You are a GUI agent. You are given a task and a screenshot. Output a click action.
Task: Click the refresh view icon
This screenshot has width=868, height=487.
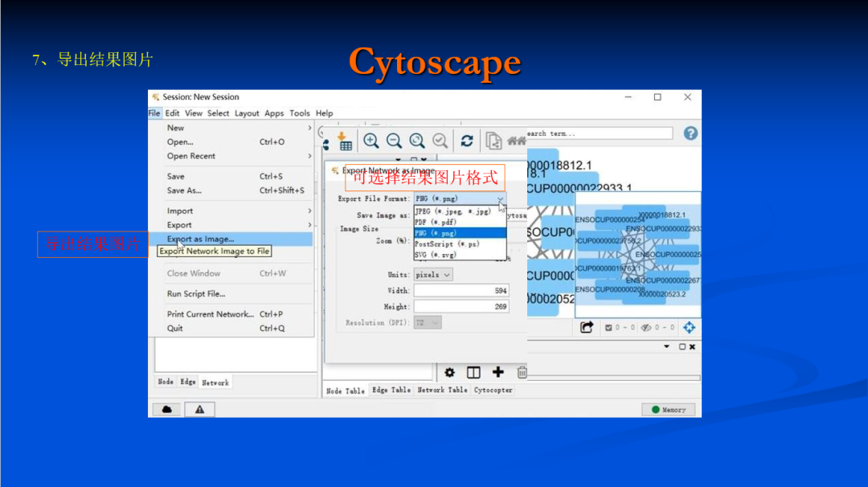[x=467, y=141]
